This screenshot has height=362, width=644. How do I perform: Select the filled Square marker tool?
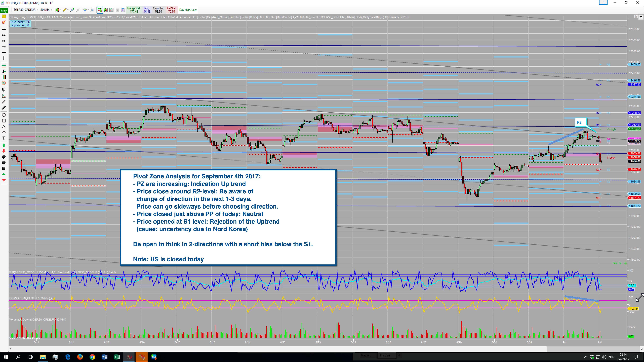pos(4,168)
